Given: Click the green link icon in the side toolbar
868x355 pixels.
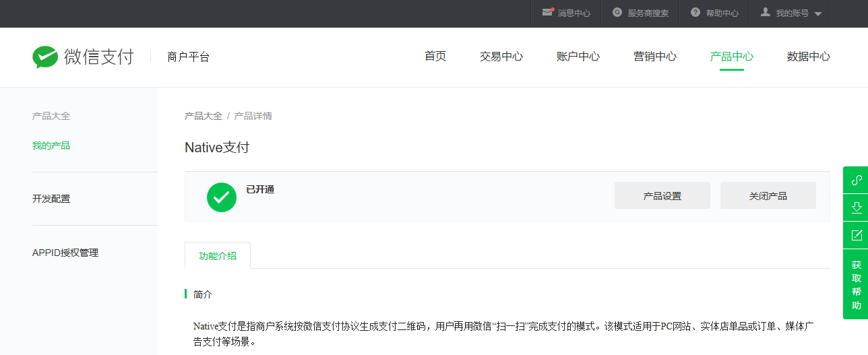Looking at the screenshot, I should pos(857,180).
